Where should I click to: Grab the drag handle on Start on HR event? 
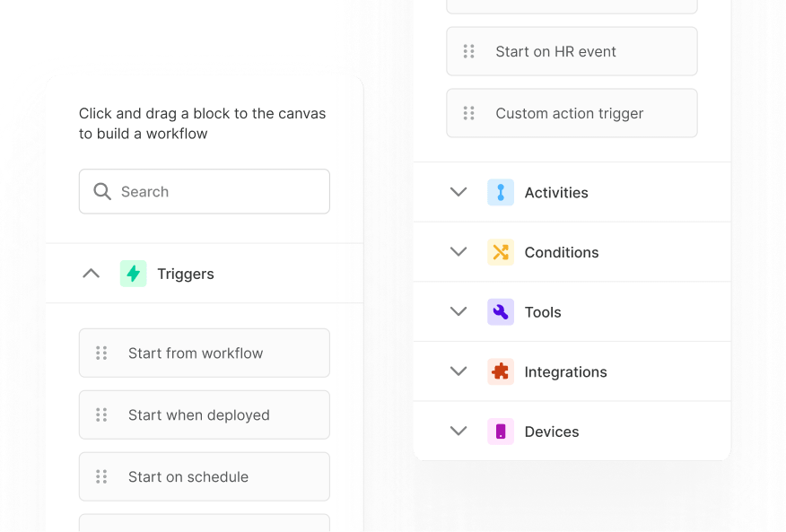[468, 51]
